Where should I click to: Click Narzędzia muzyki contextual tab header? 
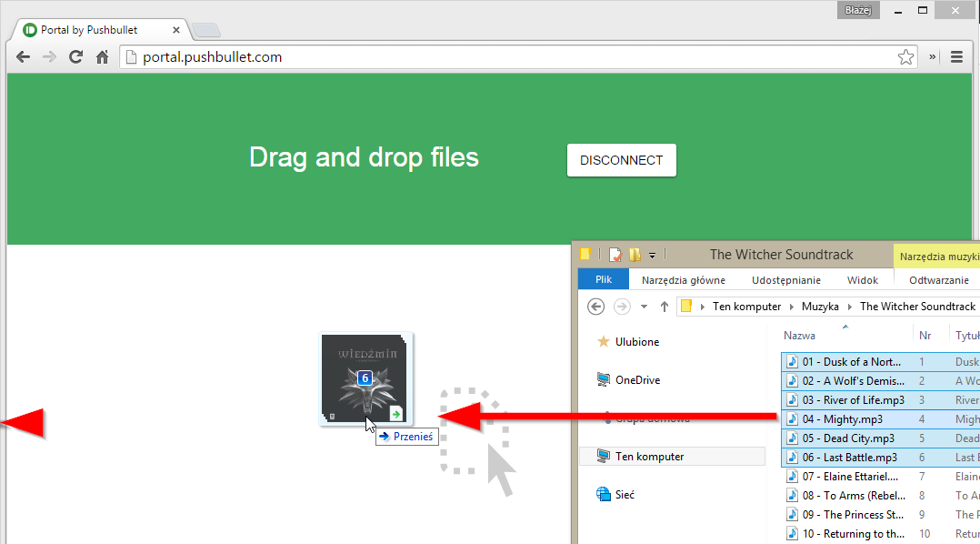(937, 257)
